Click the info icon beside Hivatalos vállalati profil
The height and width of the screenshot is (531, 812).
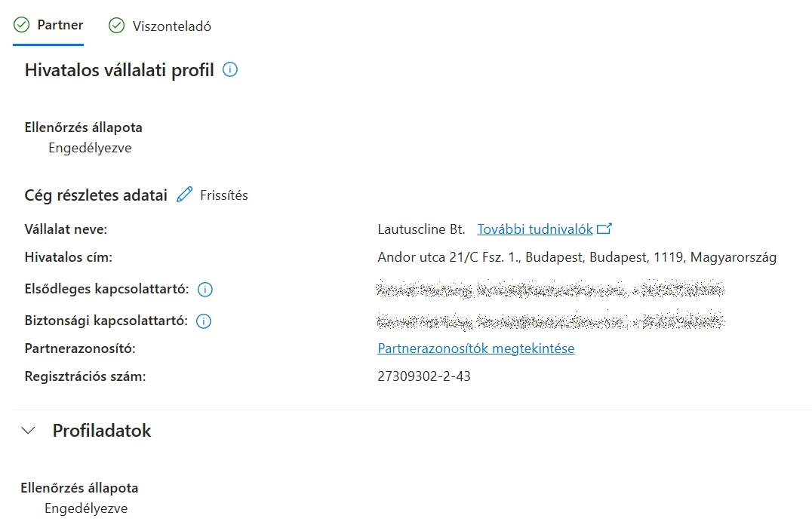coord(231,70)
